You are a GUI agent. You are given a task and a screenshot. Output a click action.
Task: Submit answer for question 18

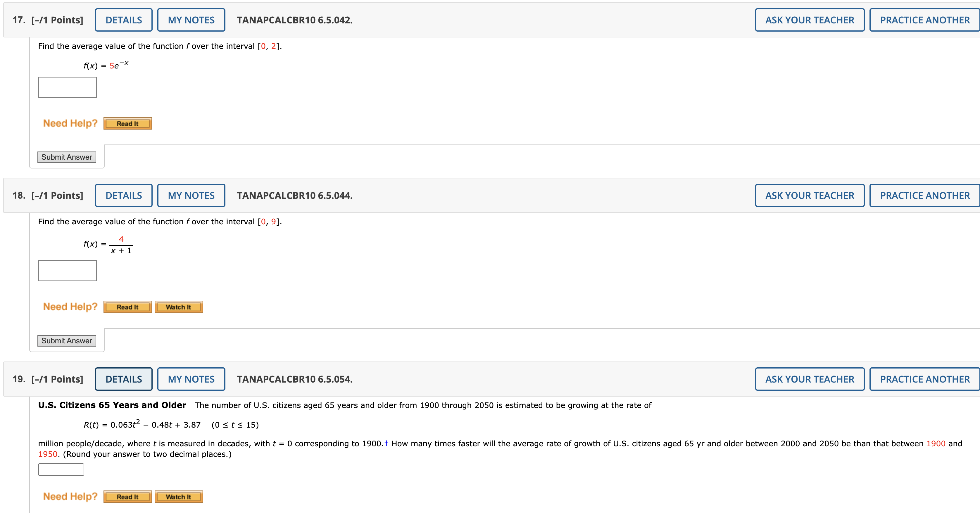(x=67, y=341)
